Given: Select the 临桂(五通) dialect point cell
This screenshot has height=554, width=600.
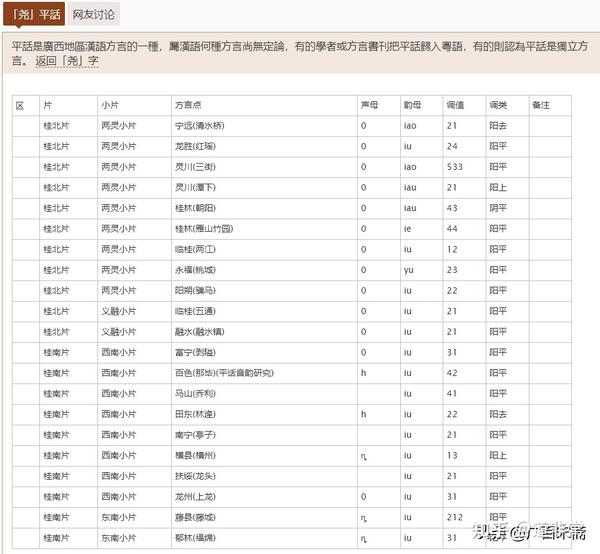Looking at the screenshot, I should coord(264,312).
